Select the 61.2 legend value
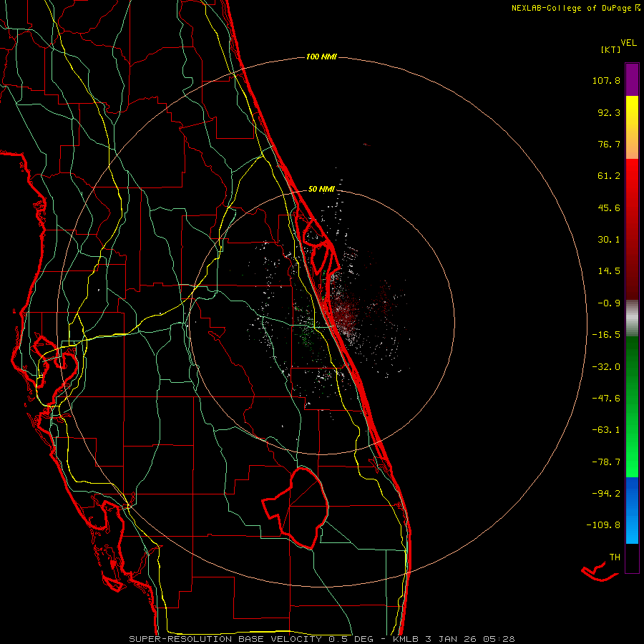 pyautogui.click(x=609, y=176)
